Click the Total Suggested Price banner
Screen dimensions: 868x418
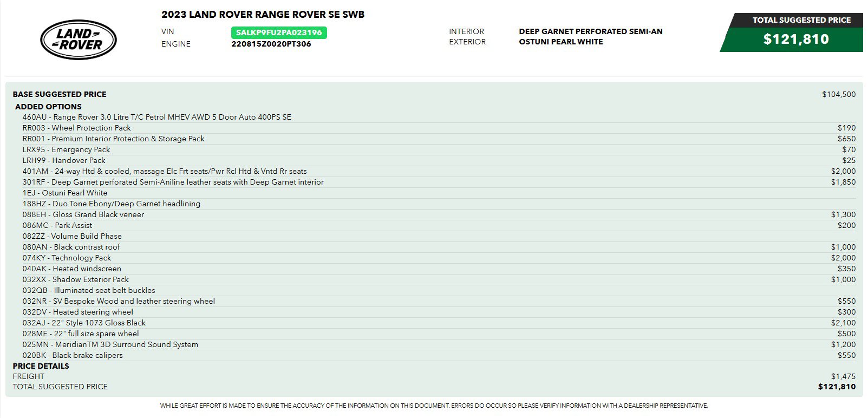click(792, 32)
